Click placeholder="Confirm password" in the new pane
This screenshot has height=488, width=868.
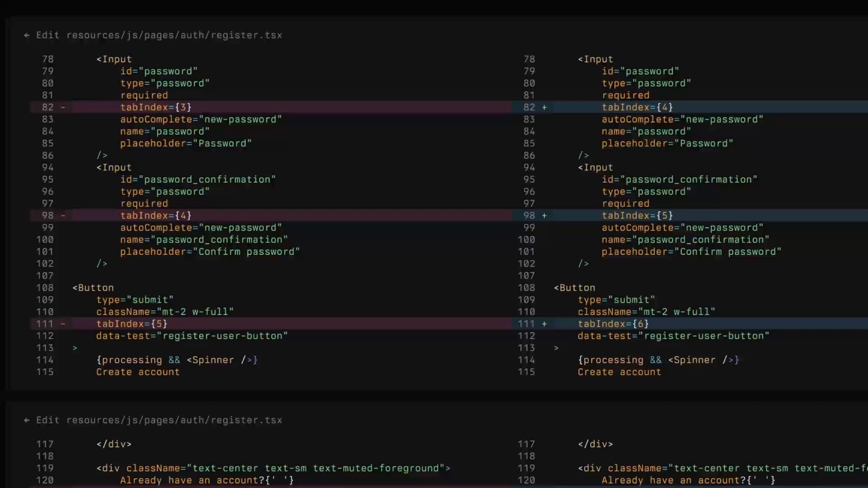[692, 252]
